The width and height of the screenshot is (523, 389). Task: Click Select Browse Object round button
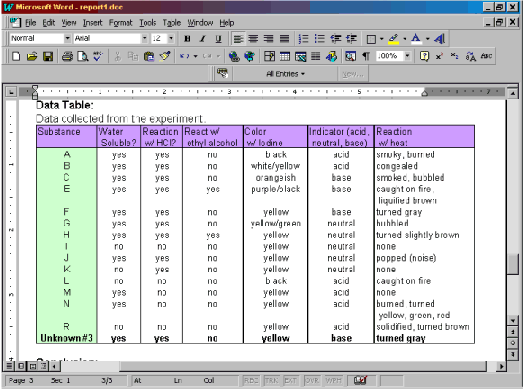pyautogui.click(x=513, y=343)
